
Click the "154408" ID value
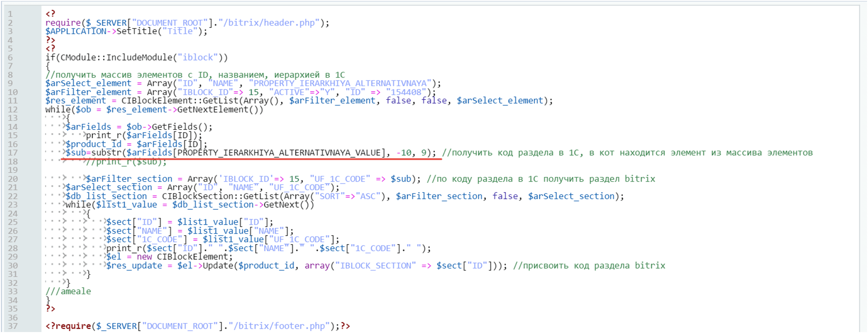coord(405,92)
